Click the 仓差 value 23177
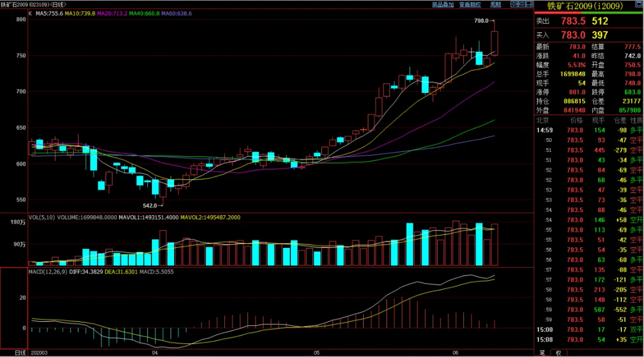 pos(631,101)
